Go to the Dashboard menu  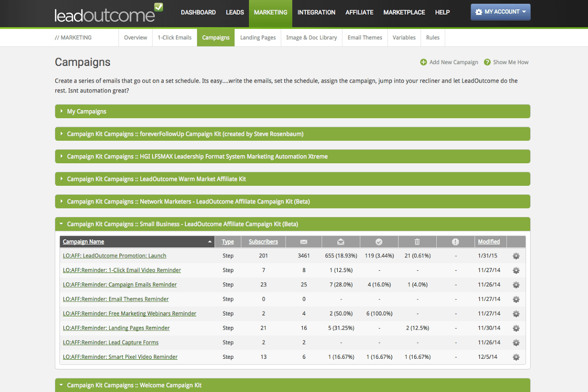point(198,12)
